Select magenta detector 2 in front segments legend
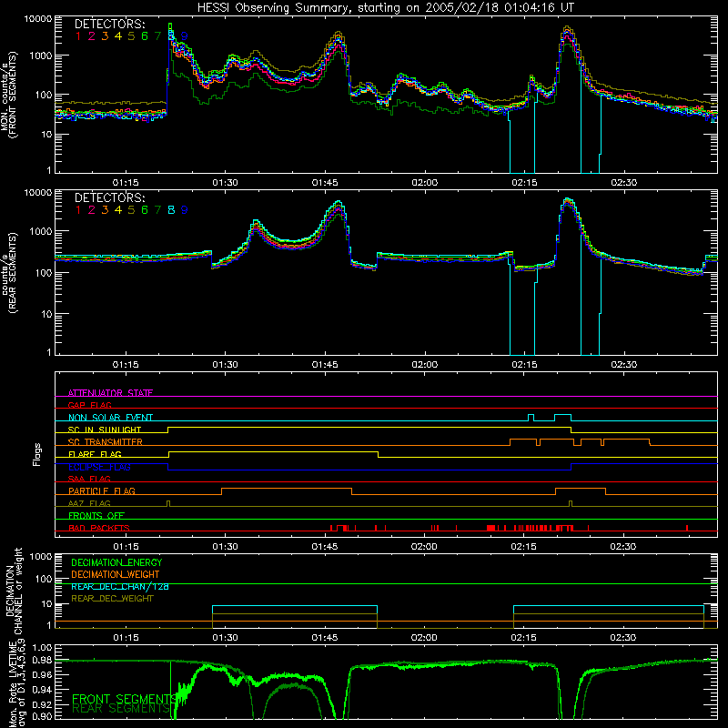 (x=92, y=36)
